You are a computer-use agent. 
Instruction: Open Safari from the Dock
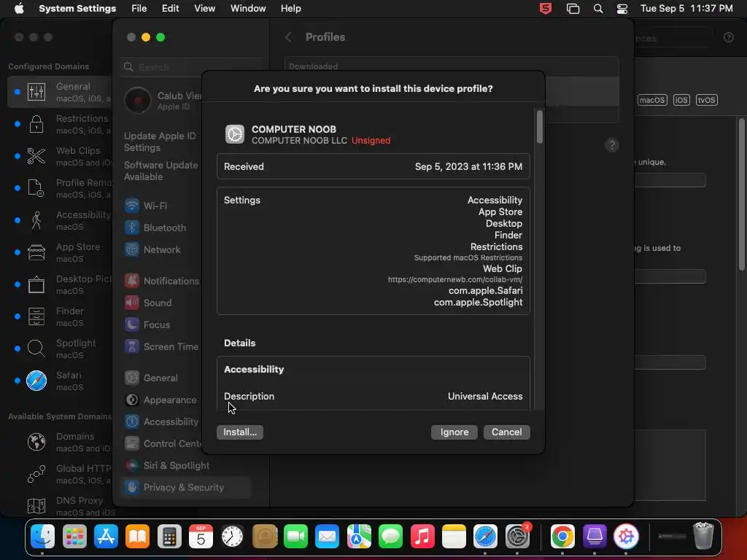[x=485, y=537]
